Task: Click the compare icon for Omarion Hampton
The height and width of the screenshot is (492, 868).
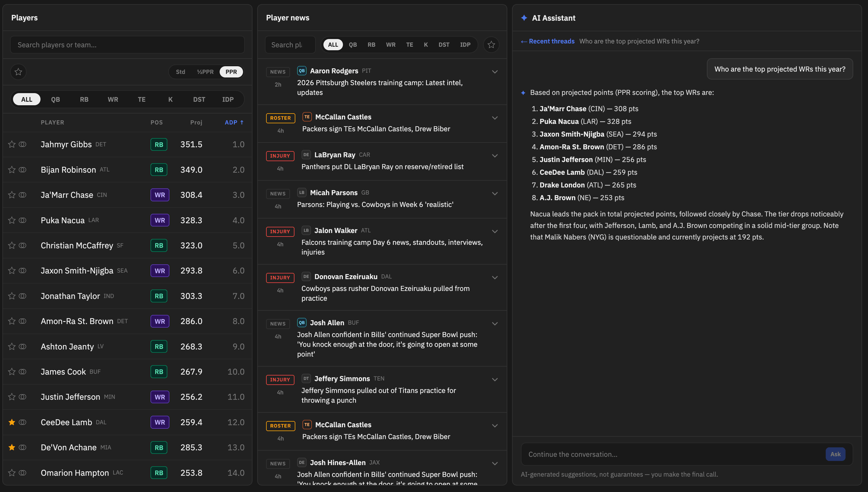Action: pyautogui.click(x=23, y=473)
